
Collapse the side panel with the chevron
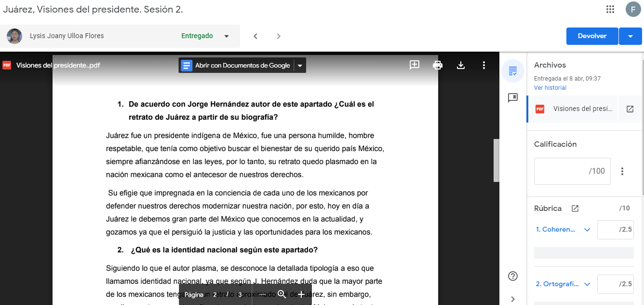click(513, 299)
